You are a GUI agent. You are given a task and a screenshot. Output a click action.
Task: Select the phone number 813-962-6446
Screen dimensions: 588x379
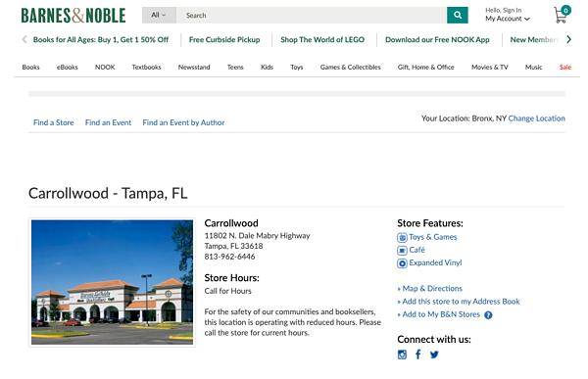(x=229, y=257)
